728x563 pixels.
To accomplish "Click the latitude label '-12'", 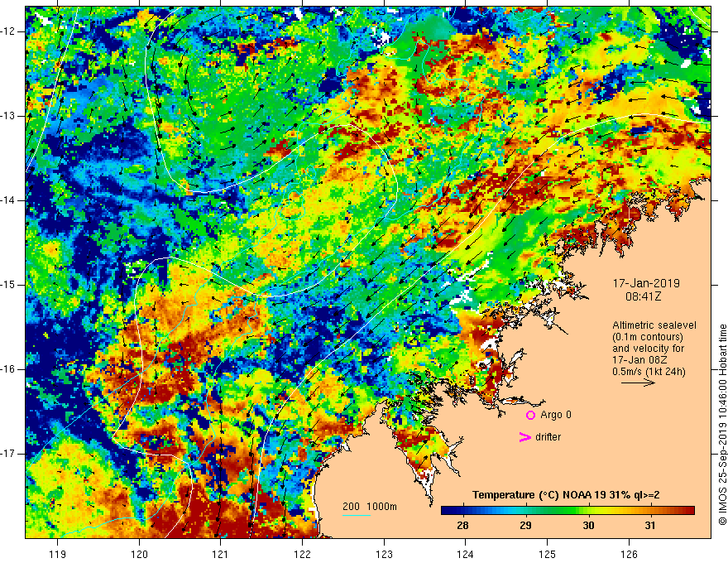I will coord(8,31).
